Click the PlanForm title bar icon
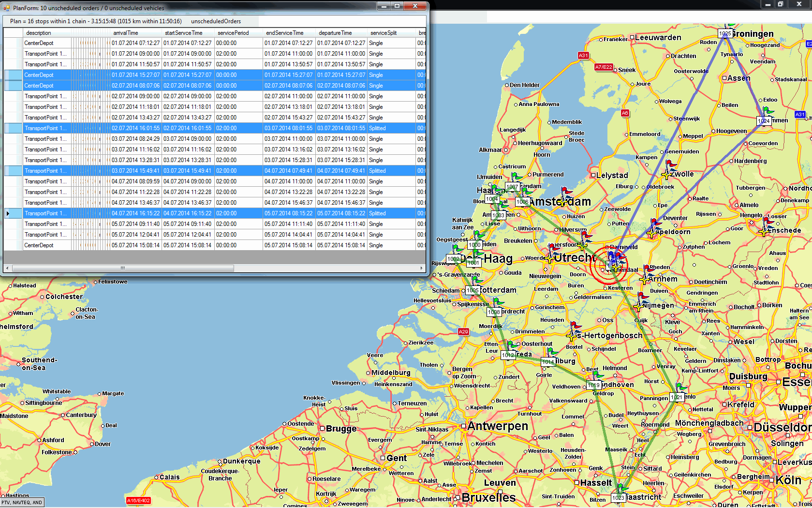This screenshot has height=508, width=812. pos(7,8)
